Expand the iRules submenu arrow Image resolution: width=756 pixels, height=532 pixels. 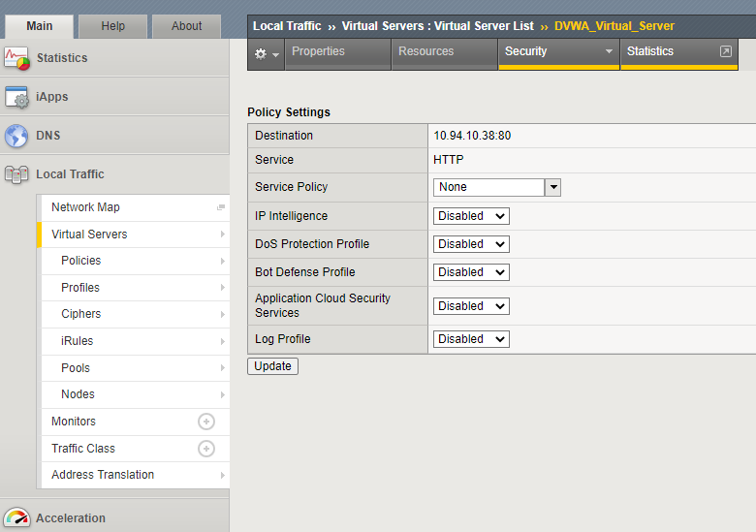pyautogui.click(x=222, y=341)
